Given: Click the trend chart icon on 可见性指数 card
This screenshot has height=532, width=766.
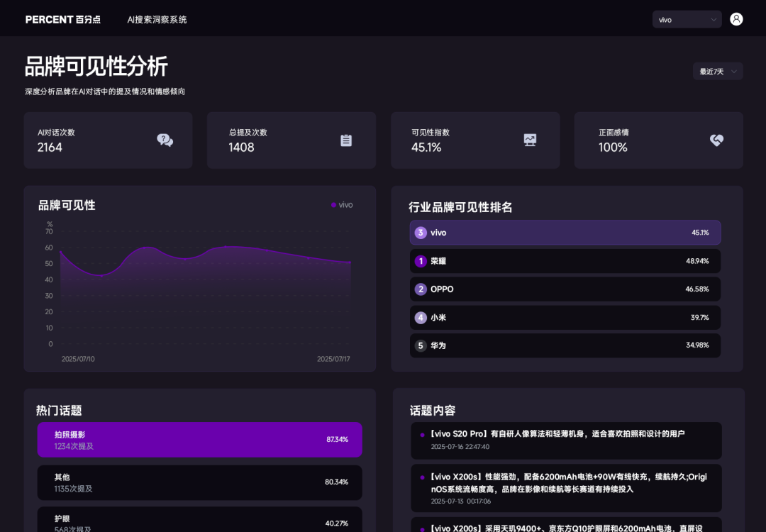Looking at the screenshot, I should (529, 140).
